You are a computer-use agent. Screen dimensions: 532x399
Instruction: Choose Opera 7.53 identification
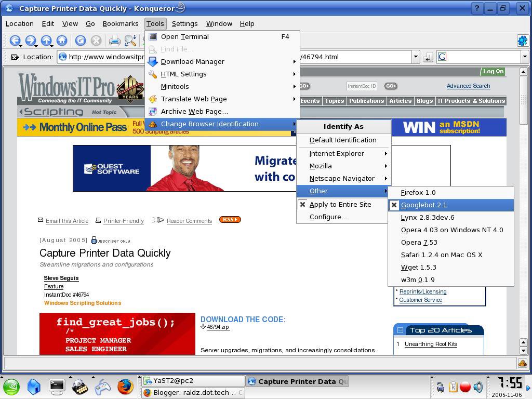tap(451, 242)
